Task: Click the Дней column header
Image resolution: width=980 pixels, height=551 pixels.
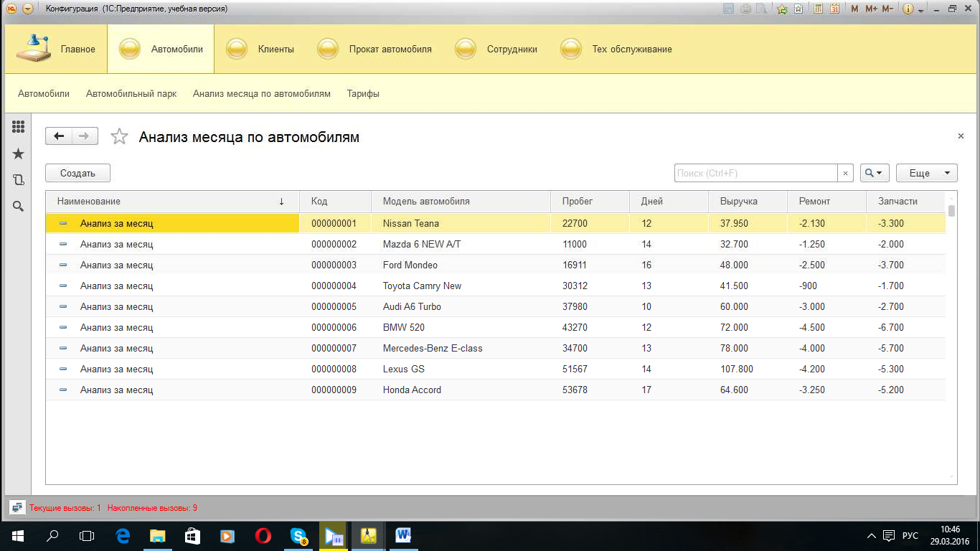Action: 669,201
